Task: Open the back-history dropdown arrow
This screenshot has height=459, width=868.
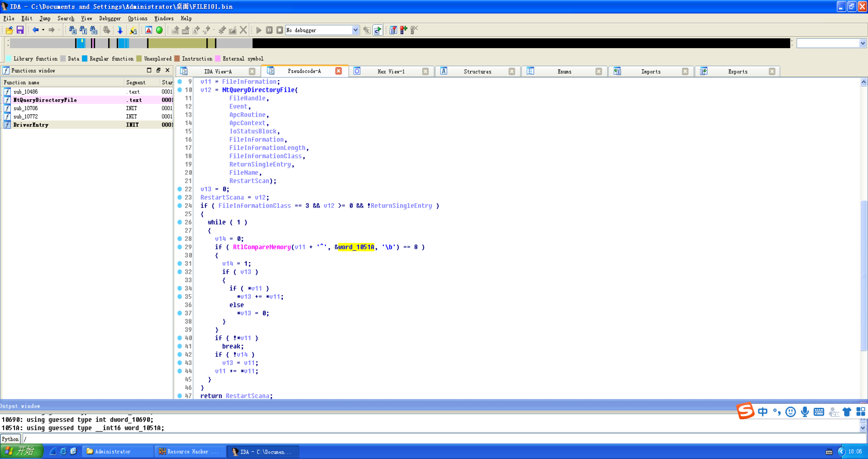Action: tap(43, 30)
